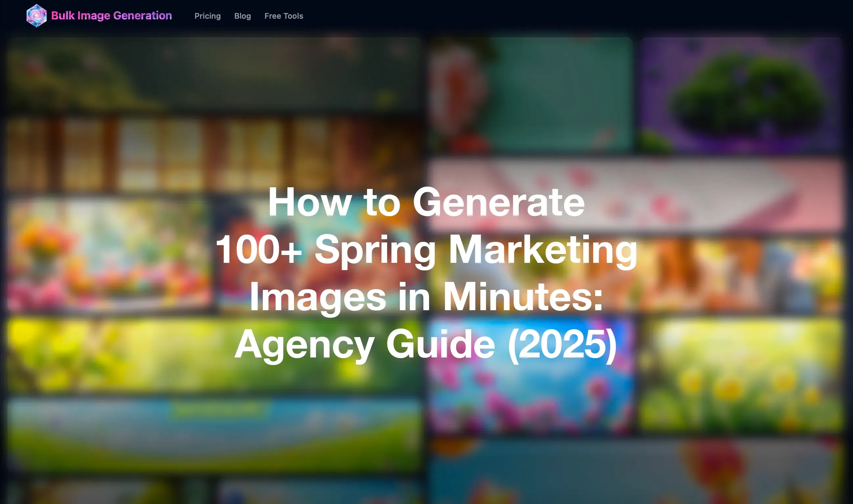
Task: Open the partially visible bottom-left image
Action: point(109,492)
